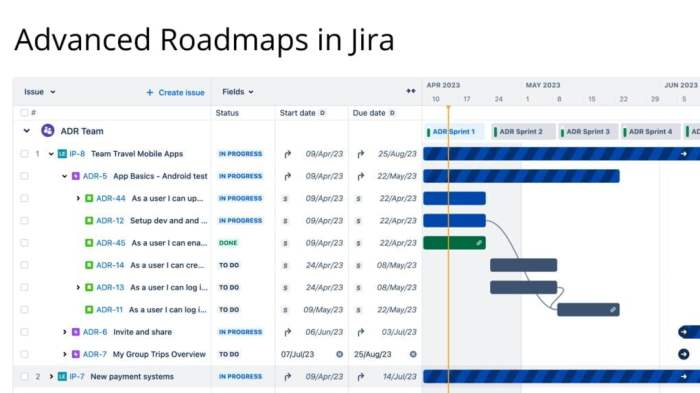This screenshot has width=700, height=393.
Task: Click the IP-8 issue type icon
Action: [62, 154]
